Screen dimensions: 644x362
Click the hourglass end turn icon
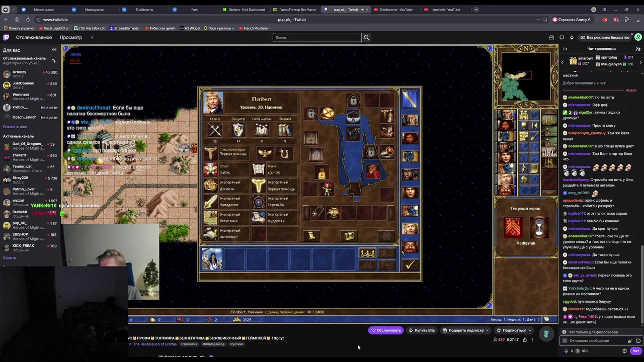[539, 227]
